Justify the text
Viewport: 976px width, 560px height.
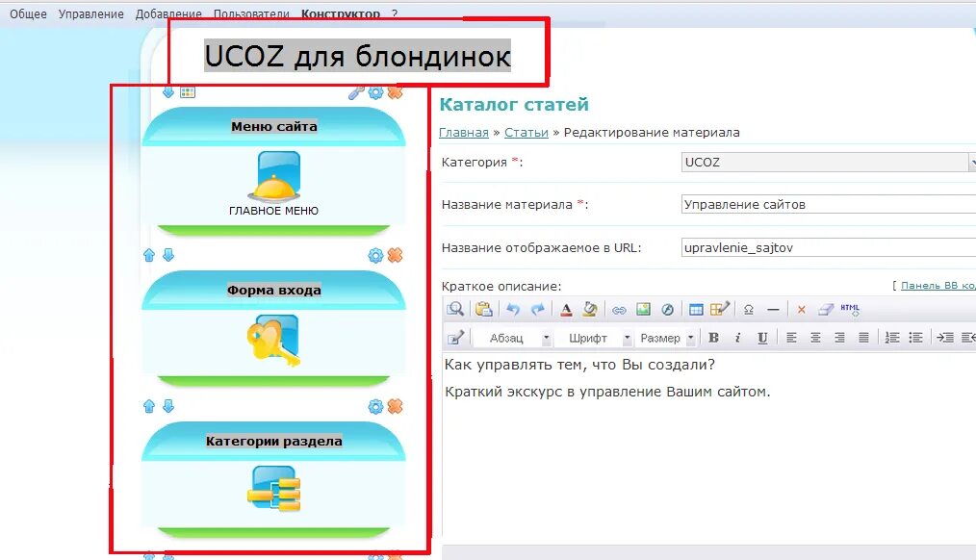tap(864, 337)
